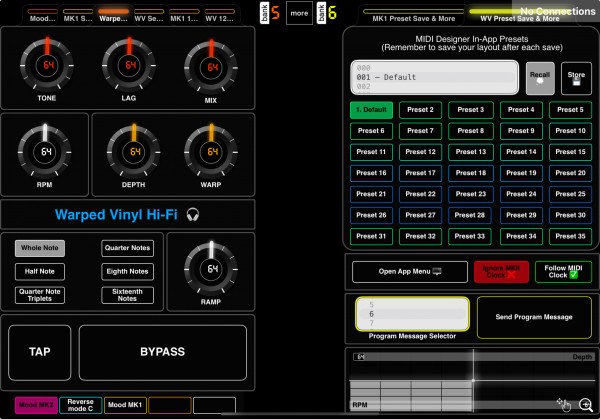
Task: Click the WARP knob
Action: coord(211,152)
